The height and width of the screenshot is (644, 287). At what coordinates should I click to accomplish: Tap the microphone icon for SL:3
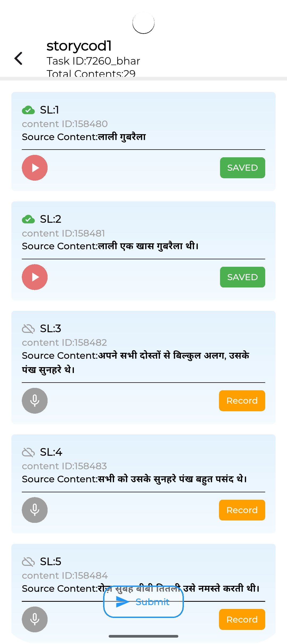coord(35,401)
